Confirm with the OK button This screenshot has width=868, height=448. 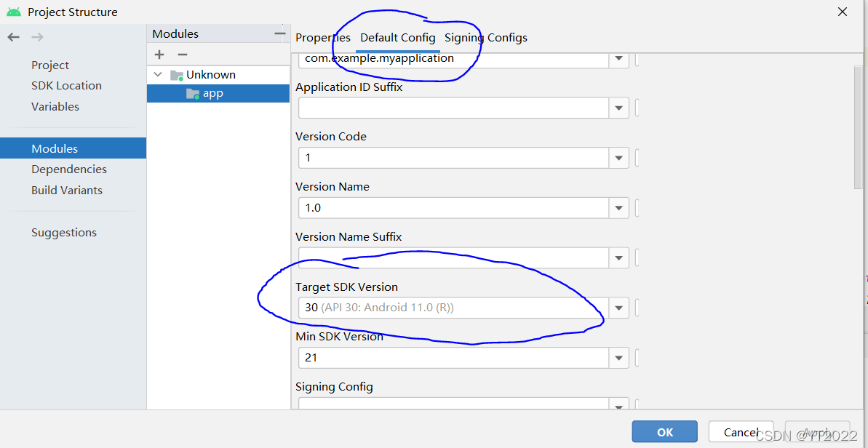pyautogui.click(x=665, y=432)
